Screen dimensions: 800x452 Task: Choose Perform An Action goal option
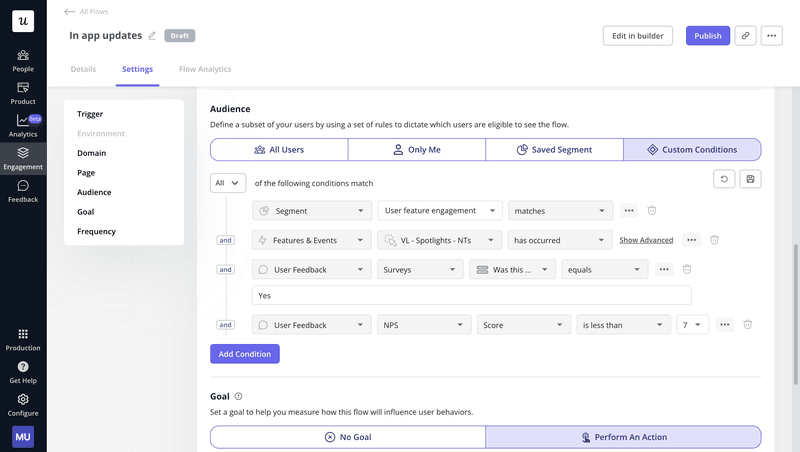(623, 437)
